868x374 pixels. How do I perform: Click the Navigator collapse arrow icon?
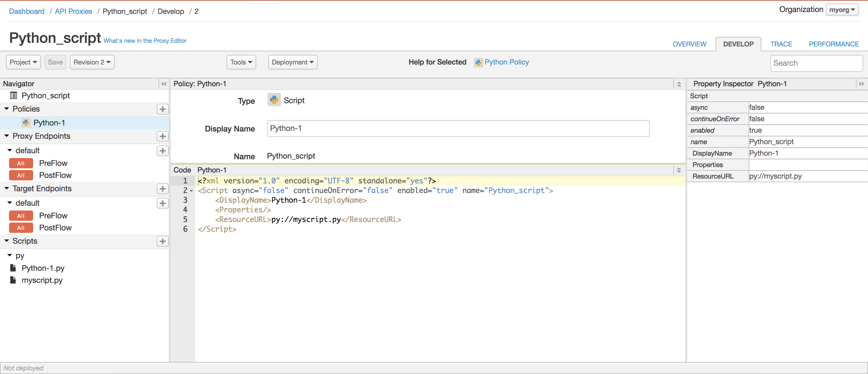tap(164, 84)
